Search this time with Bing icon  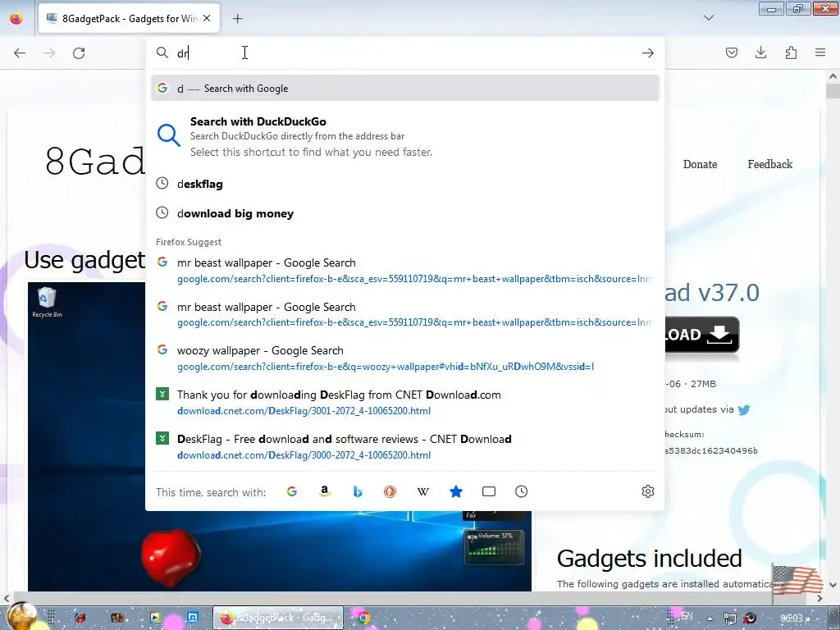pyautogui.click(x=358, y=491)
